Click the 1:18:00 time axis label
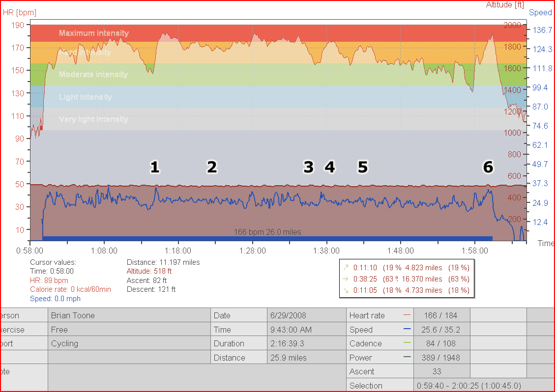Viewport: 555px width, 392px height. 177,251
